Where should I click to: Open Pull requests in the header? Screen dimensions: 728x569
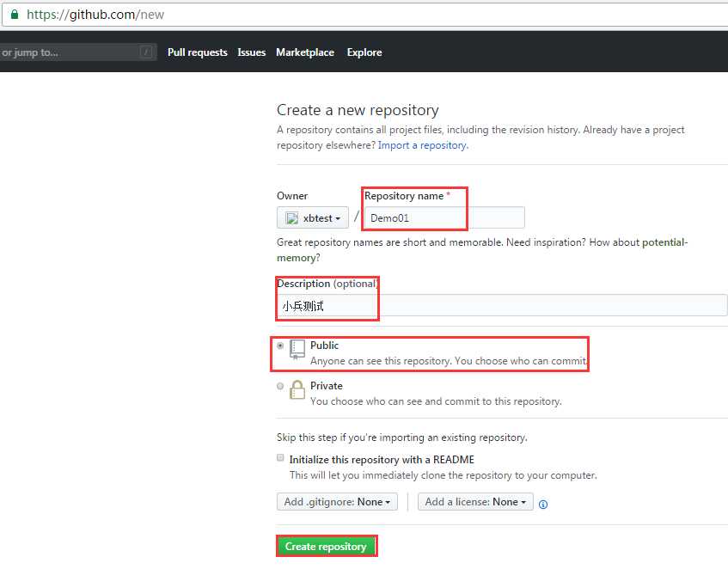click(x=198, y=52)
